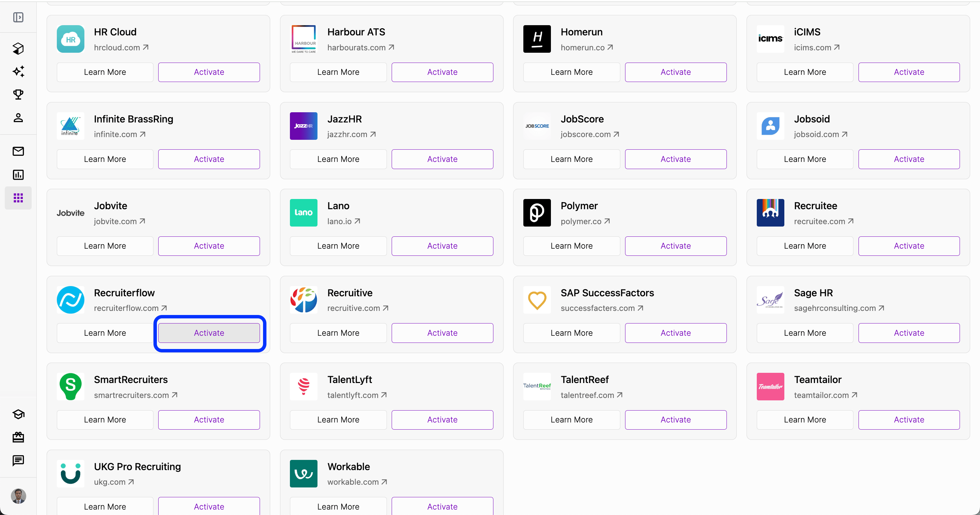Image resolution: width=980 pixels, height=515 pixels.
Task: Activate the Sage HR integration
Action: click(909, 333)
